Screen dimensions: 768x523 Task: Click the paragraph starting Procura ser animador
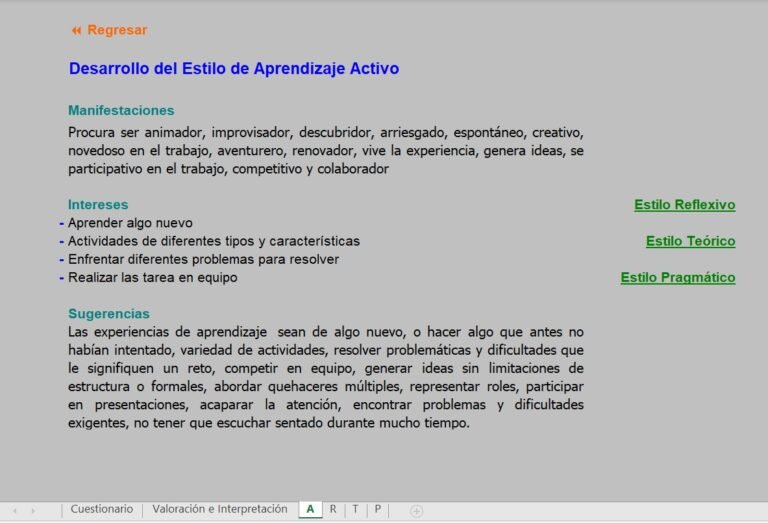tap(326, 150)
